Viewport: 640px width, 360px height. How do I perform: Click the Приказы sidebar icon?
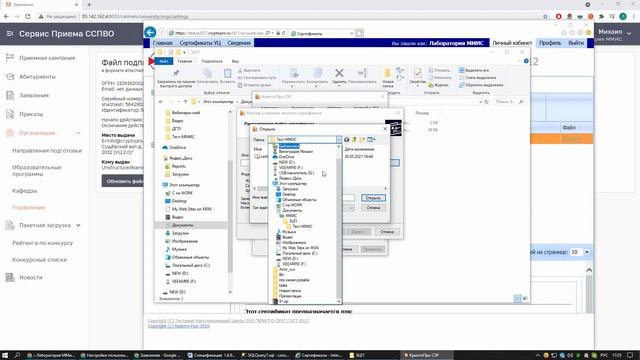pyautogui.click(x=10, y=114)
